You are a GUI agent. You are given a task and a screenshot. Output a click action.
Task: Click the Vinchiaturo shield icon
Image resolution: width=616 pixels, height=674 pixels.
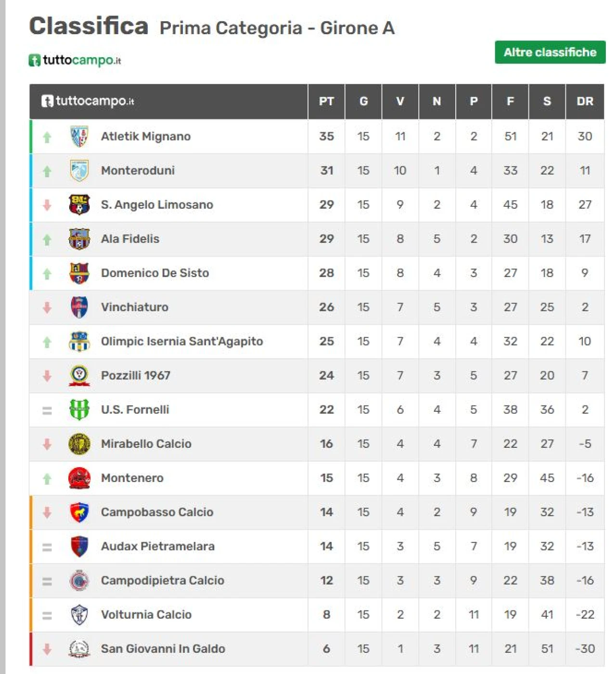79,307
